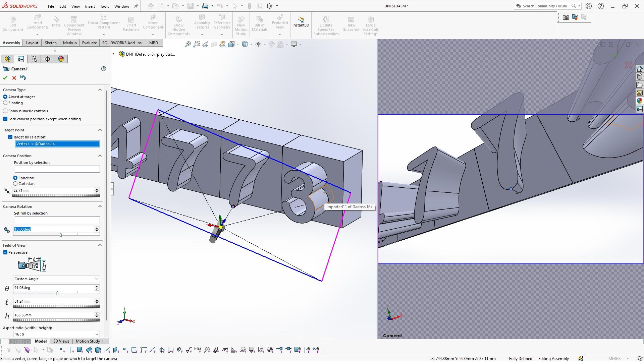This screenshot has width=644, height=362.
Task: Open PropertyManager tab icon
Action: [x=21, y=59]
